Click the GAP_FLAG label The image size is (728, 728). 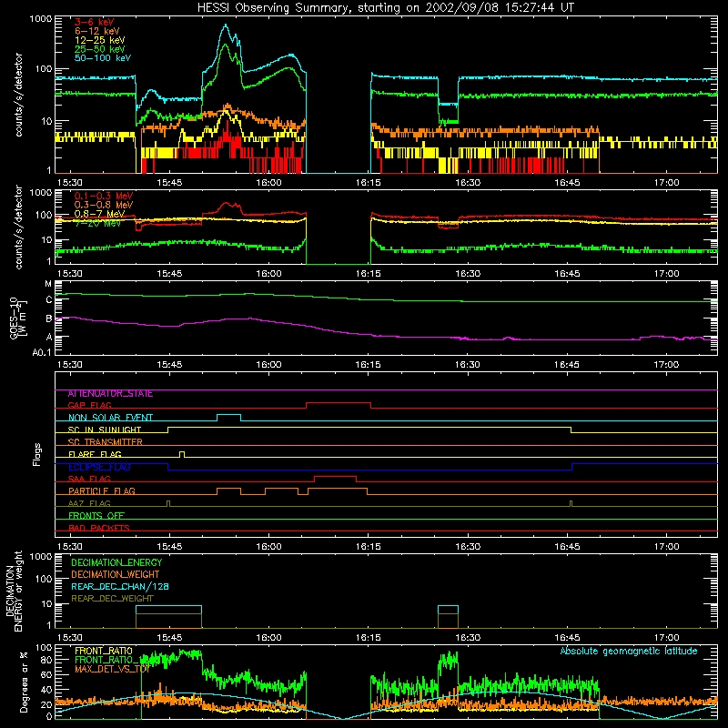click(89, 405)
